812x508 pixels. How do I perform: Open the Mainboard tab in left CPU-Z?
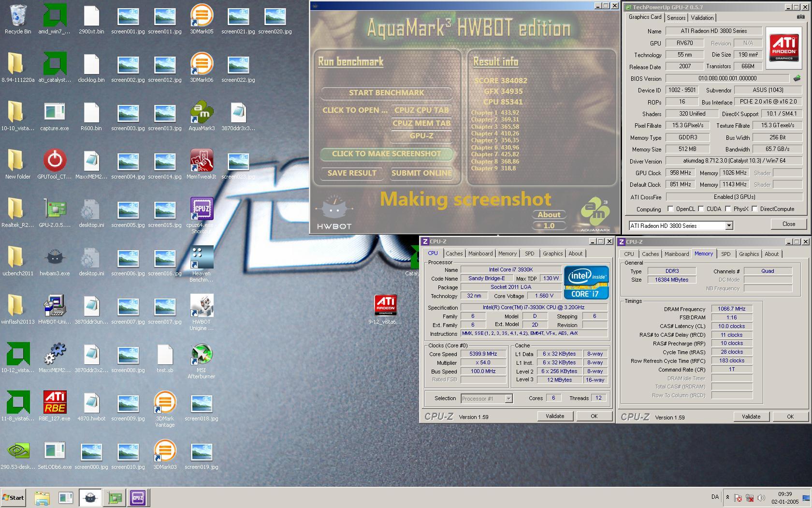coord(480,254)
